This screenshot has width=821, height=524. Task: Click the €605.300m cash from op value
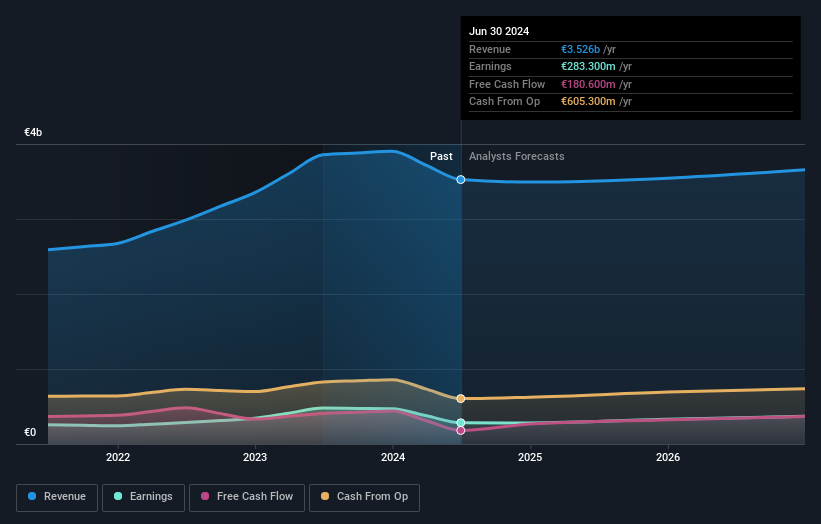pos(588,102)
